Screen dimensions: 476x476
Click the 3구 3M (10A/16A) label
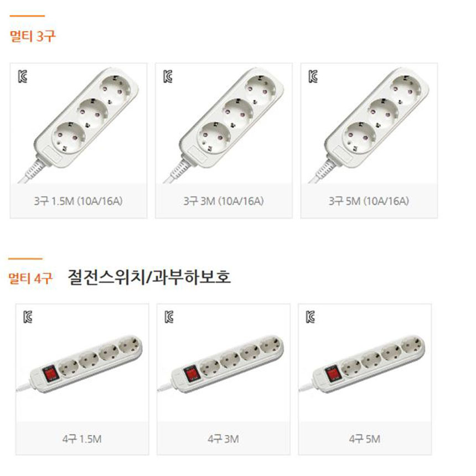224,201
